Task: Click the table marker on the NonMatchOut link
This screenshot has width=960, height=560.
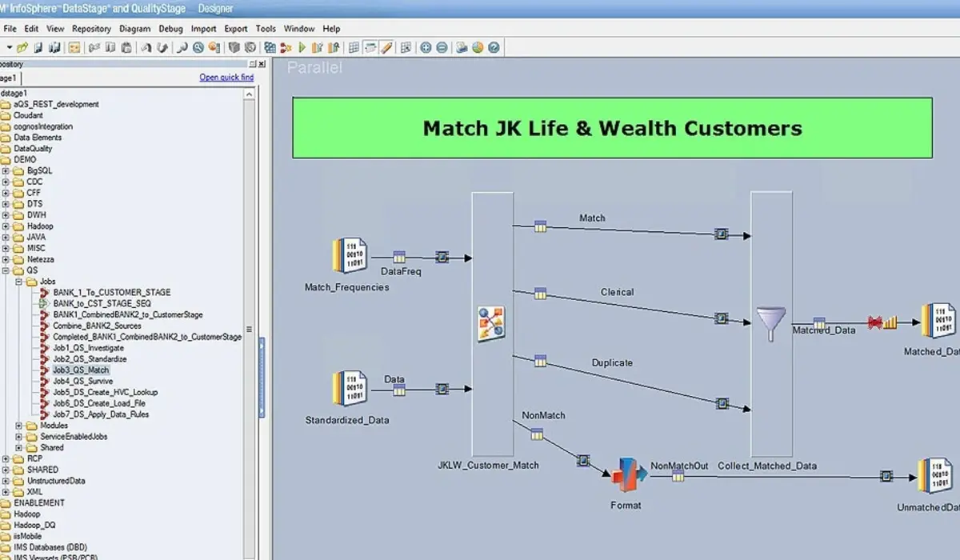Action: (x=678, y=476)
